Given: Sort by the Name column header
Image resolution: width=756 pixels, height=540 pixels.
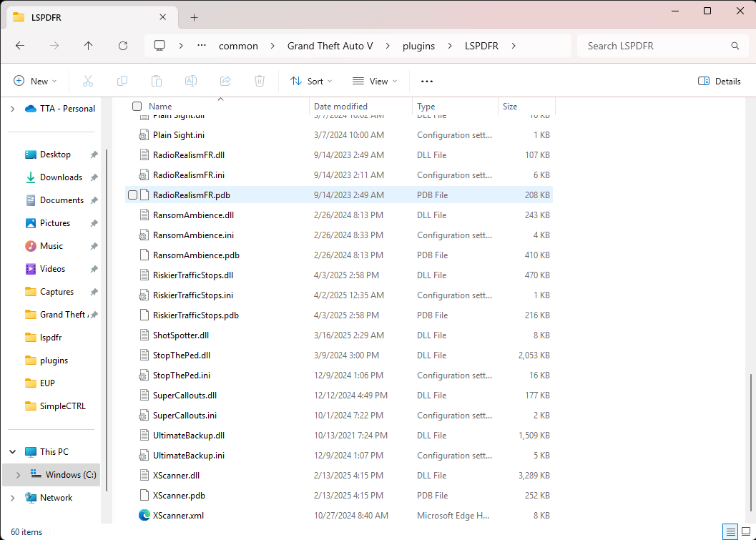Looking at the screenshot, I should pos(160,106).
